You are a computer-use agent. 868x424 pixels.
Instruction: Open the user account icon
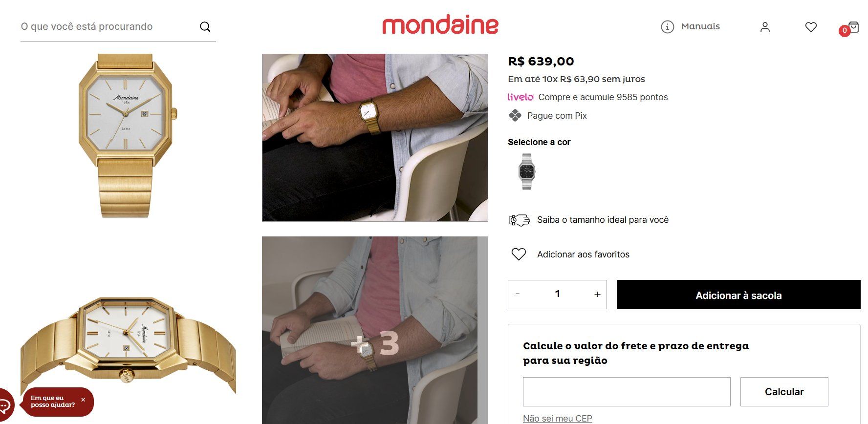[765, 27]
